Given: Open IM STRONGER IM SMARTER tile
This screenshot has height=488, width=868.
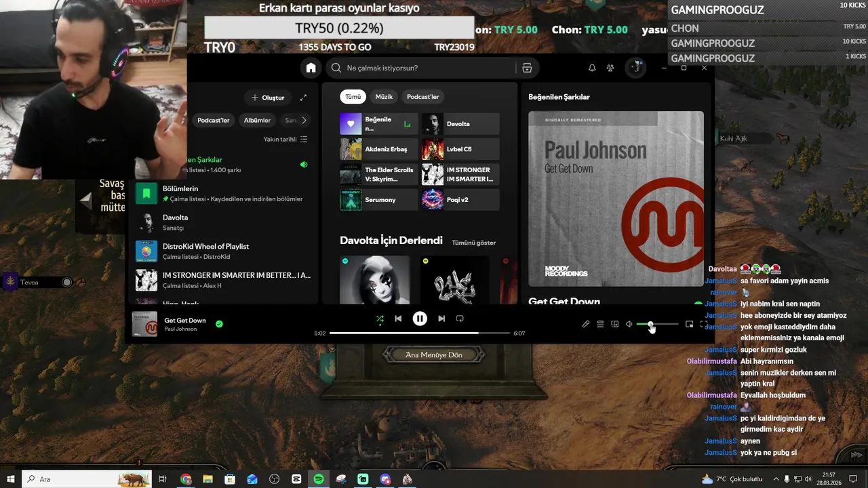Looking at the screenshot, I should pos(460,175).
